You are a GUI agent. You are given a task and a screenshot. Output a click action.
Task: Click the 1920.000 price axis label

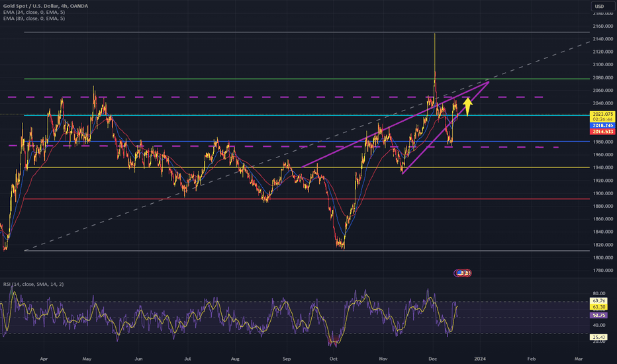(603, 181)
